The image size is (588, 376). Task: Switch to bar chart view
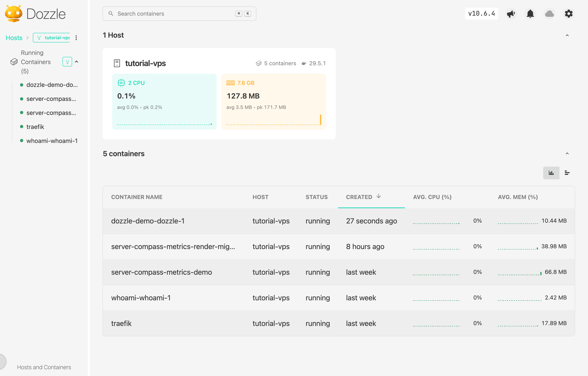point(551,173)
